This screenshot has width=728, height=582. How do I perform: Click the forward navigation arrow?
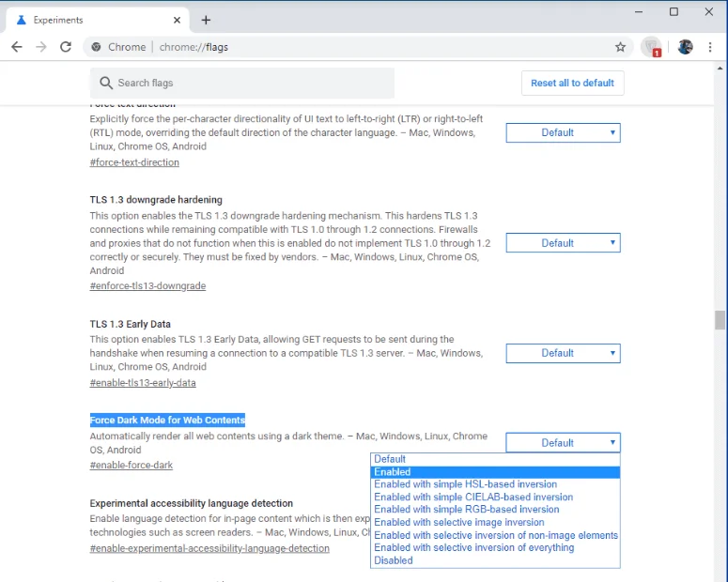point(41,47)
